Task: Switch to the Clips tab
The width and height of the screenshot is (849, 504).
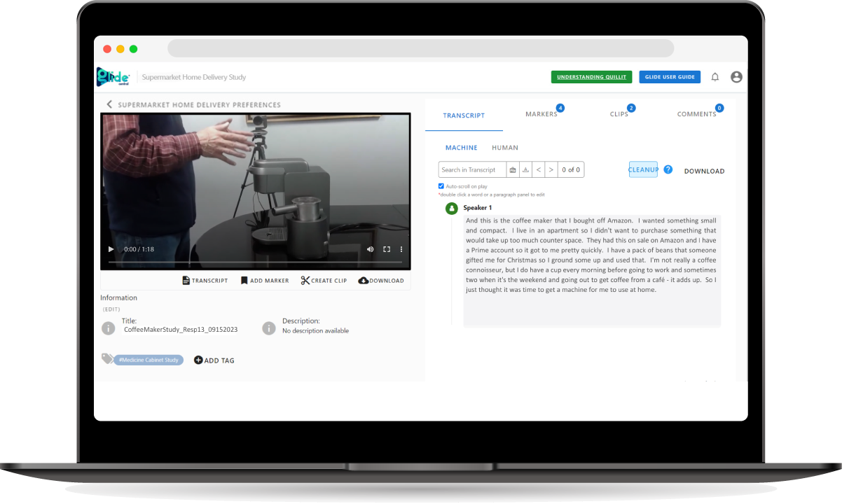Action: (x=619, y=114)
